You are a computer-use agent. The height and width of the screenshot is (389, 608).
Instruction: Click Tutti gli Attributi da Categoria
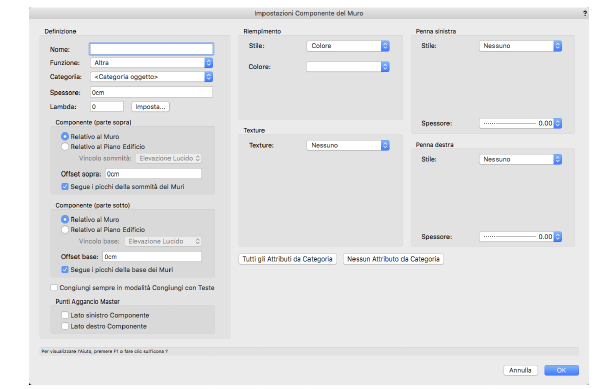[287, 259]
